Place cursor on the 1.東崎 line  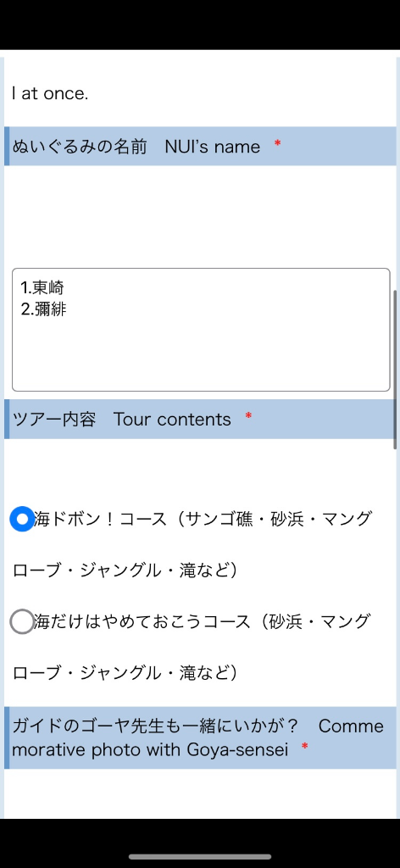pos(42,288)
